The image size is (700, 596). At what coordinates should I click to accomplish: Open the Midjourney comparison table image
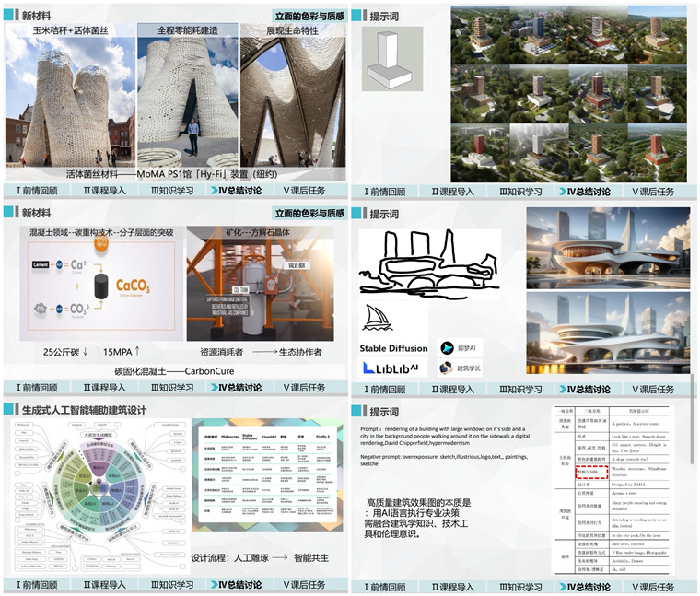[x=267, y=474]
